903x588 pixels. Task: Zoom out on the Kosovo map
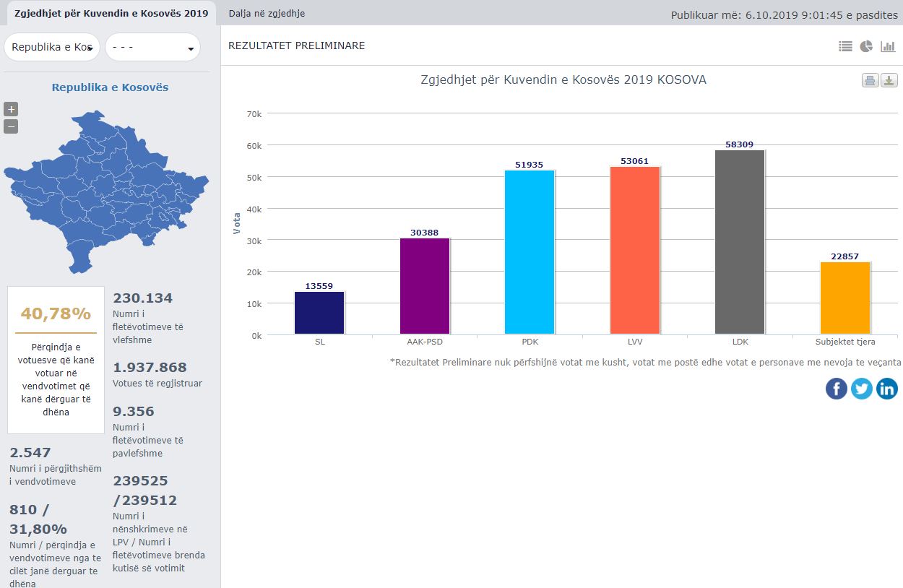(11, 126)
